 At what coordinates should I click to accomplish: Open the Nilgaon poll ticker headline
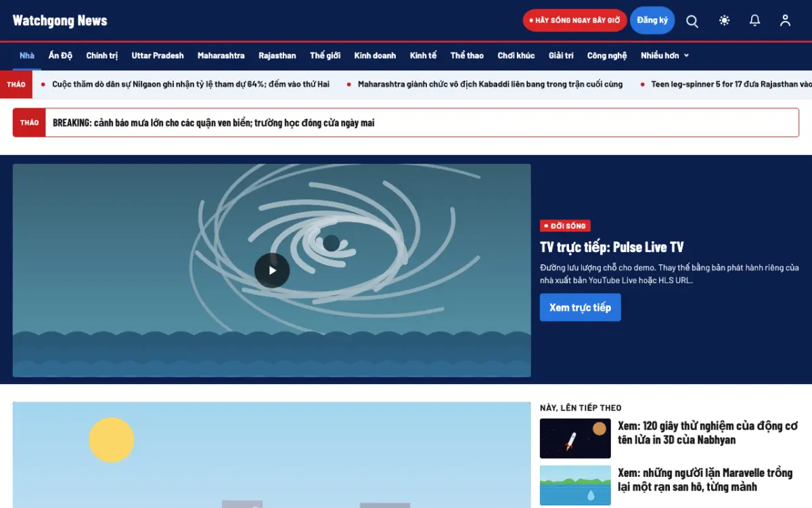[x=191, y=84]
